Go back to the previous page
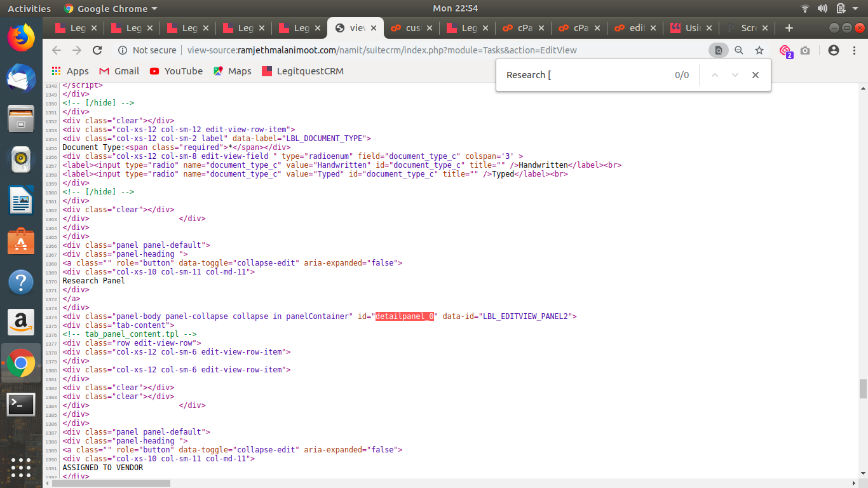 [x=57, y=50]
